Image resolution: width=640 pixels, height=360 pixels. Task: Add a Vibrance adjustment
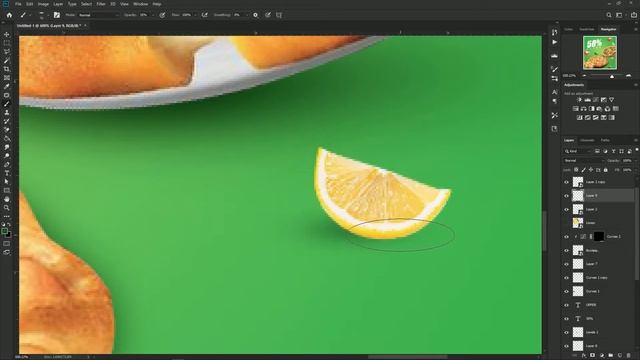click(611, 100)
